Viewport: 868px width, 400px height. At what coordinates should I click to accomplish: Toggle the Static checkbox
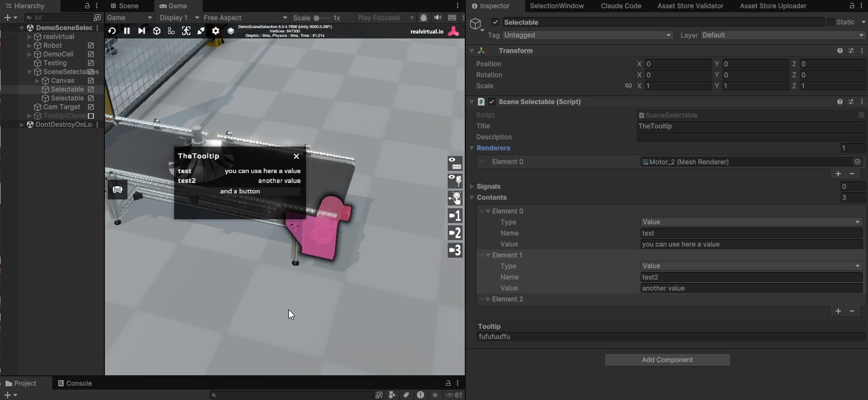point(831,22)
